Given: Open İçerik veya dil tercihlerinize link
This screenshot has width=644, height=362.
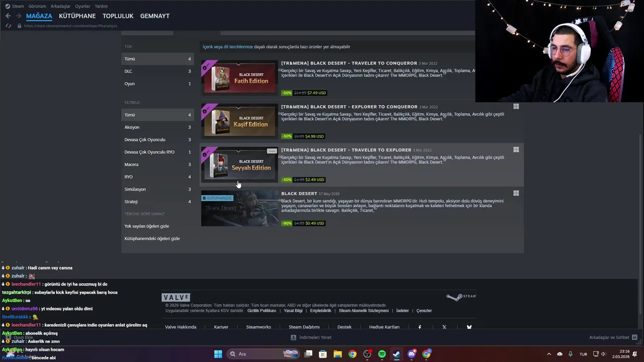Looking at the screenshot, I should coord(228,47).
